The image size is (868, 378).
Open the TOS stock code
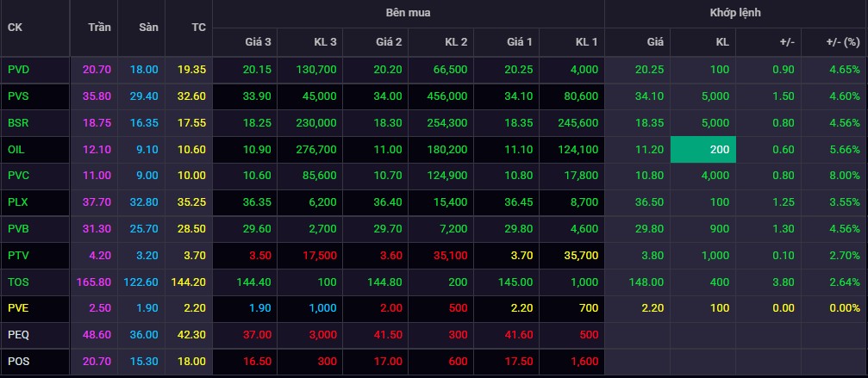coord(18,282)
